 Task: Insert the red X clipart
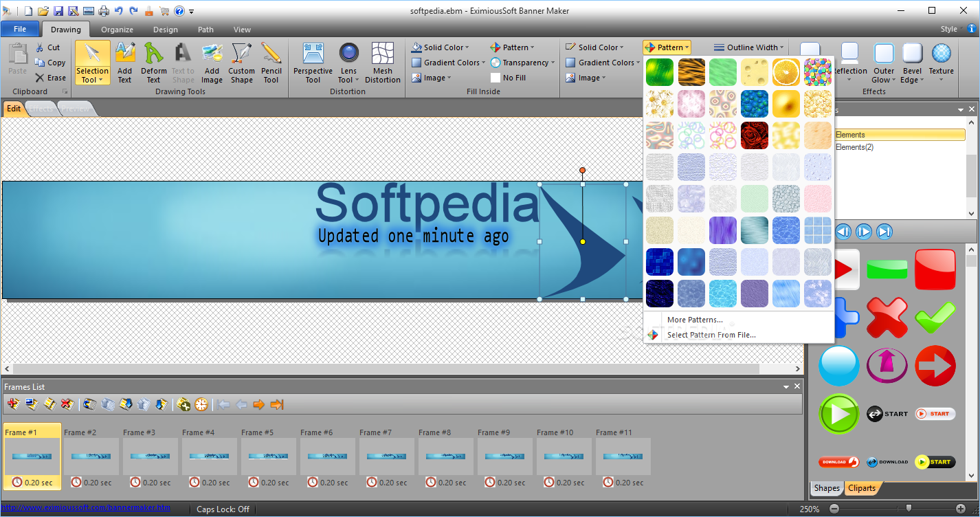pos(887,317)
